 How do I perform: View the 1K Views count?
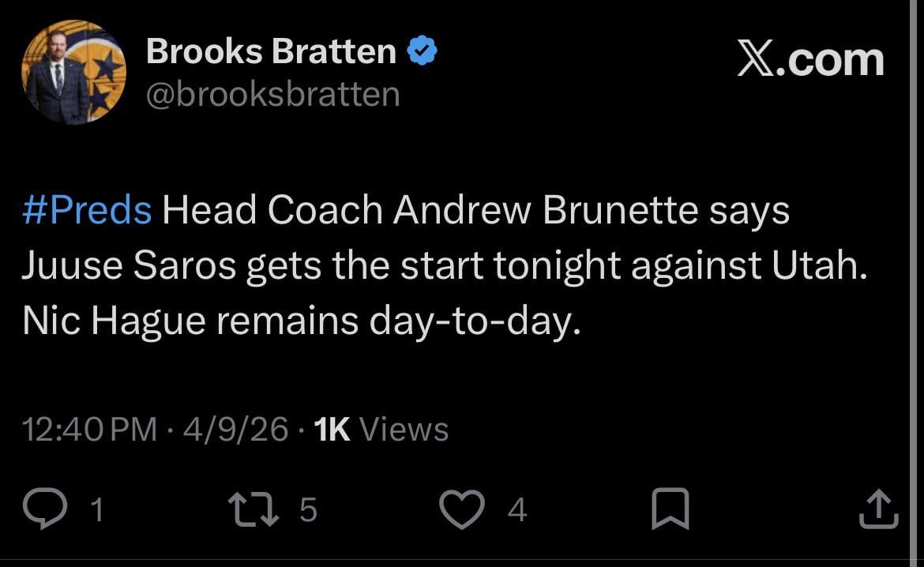381,430
